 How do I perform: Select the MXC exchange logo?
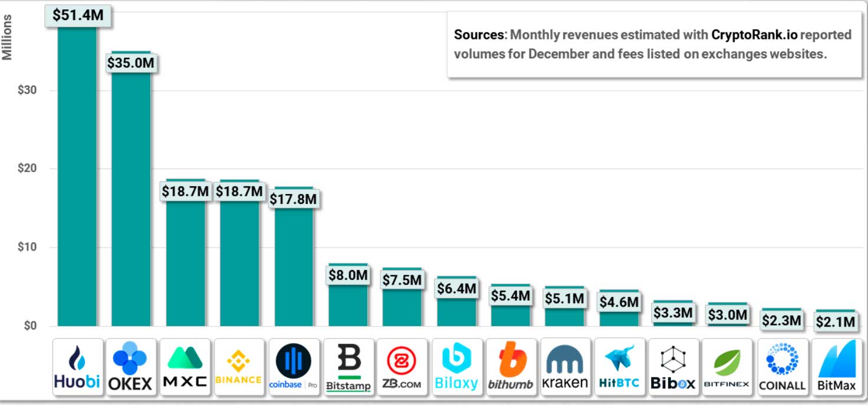point(186,366)
